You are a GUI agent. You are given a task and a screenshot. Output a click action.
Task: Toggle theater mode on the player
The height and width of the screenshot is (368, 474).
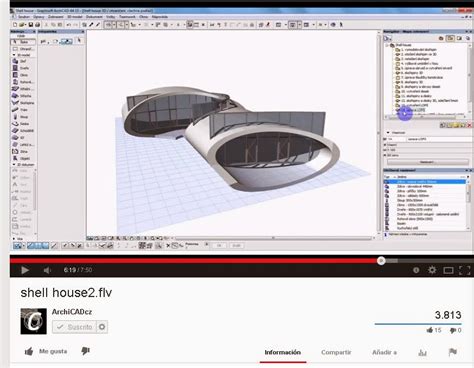[x=448, y=270]
